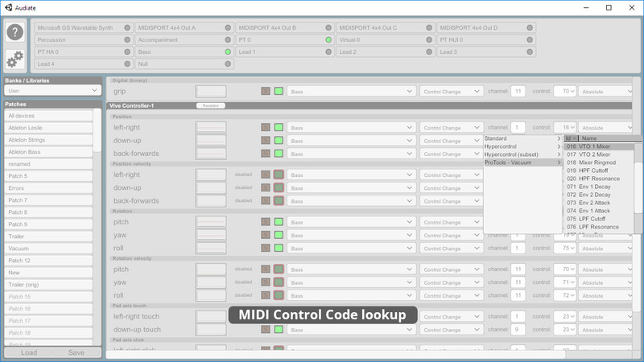644x362 pixels.
Task: Toggle the Microsoft GS Wavetable Synth indicator
Action: (127, 27)
